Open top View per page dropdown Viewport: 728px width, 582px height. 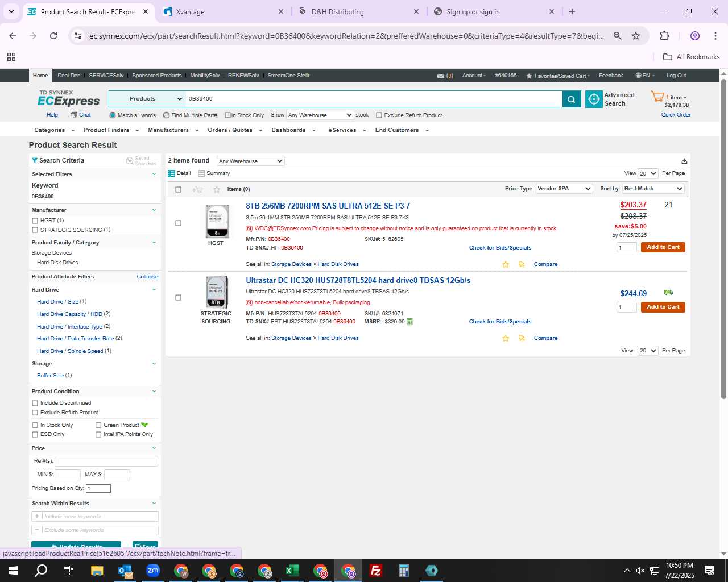(648, 174)
